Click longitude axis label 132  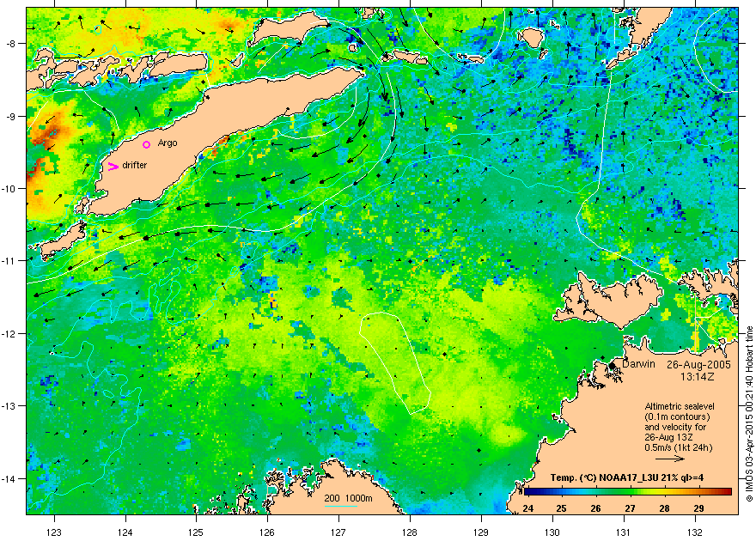point(695,532)
